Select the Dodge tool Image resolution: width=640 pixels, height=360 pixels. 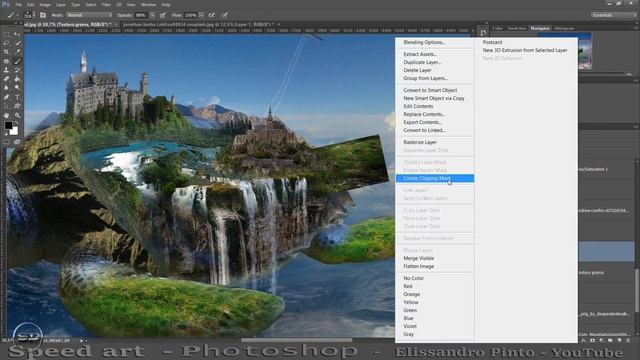point(18,88)
